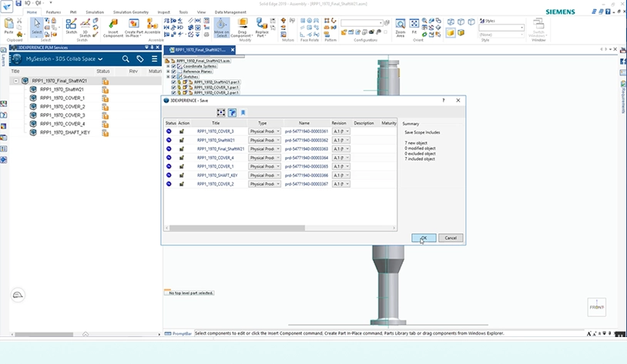Open the Inspect ribbon tab

click(x=163, y=12)
